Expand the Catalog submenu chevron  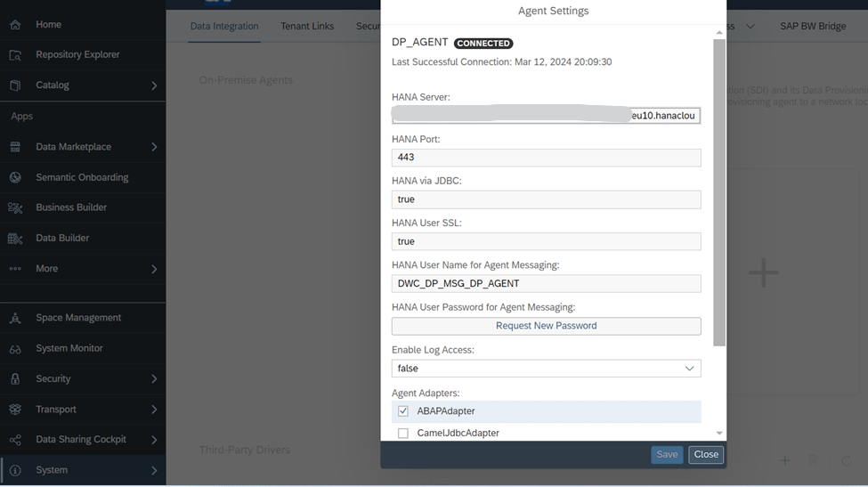pyautogui.click(x=154, y=85)
